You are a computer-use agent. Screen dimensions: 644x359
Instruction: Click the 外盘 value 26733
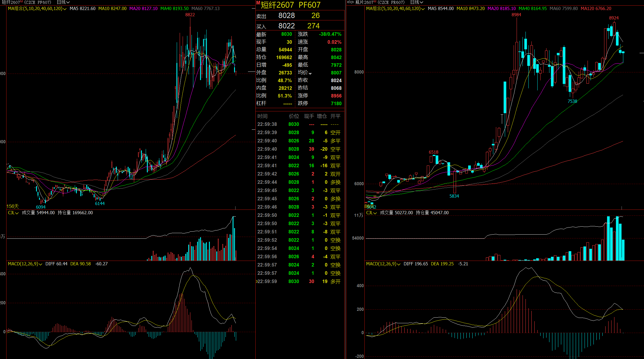tap(285, 73)
